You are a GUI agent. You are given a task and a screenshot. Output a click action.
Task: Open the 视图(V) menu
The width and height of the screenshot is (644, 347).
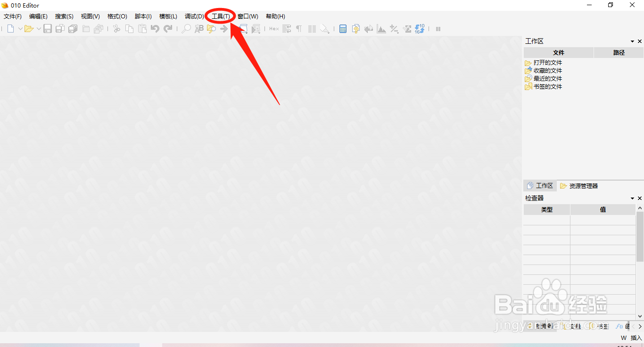pyautogui.click(x=90, y=16)
